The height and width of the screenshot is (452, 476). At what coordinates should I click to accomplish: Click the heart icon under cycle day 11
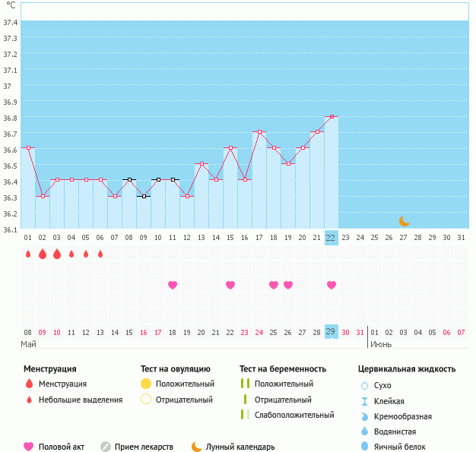pos(173,285)
